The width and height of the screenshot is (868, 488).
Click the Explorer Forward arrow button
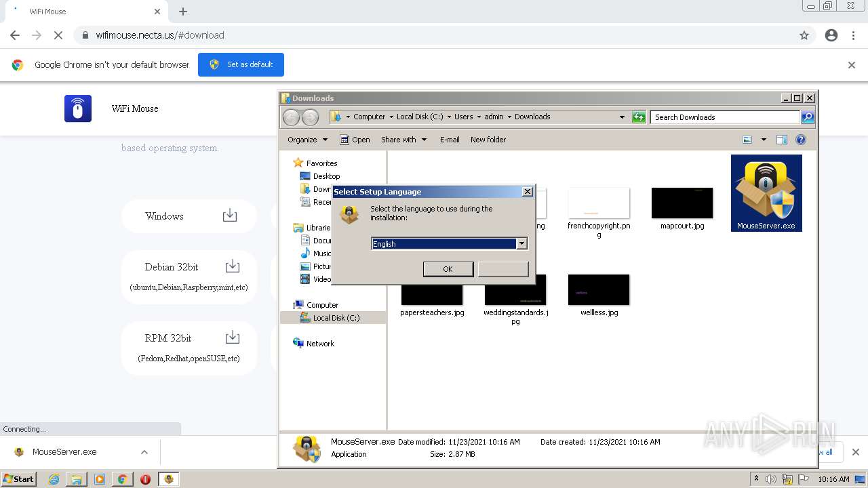pyautogui.click(x=310, y=117)
